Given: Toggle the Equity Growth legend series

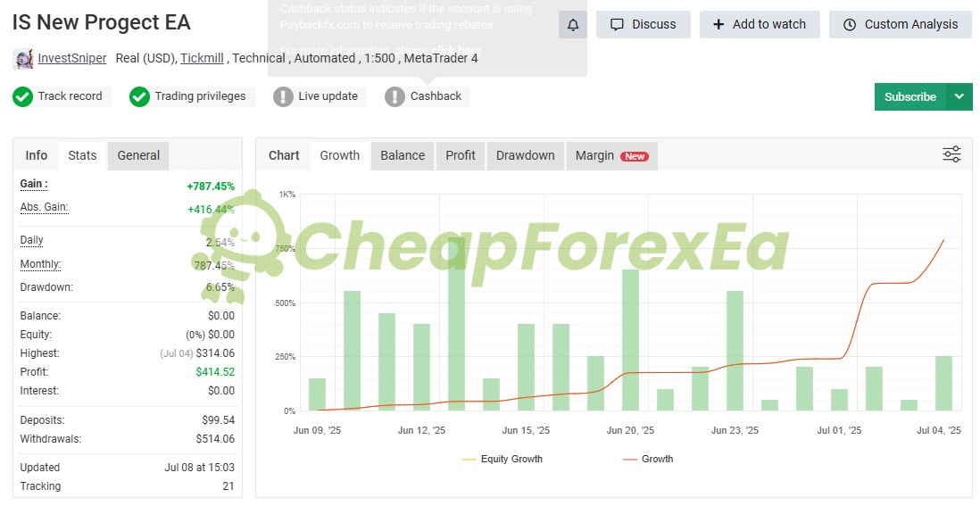Looking at the screenshot, I should tap(502, 459).
